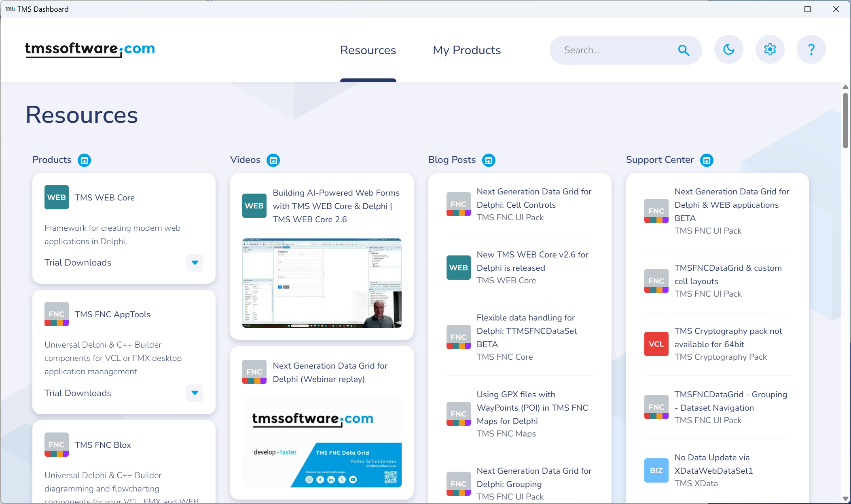
Task: Click the Videos panel pin icon
Action: click(x=274, y=160)
